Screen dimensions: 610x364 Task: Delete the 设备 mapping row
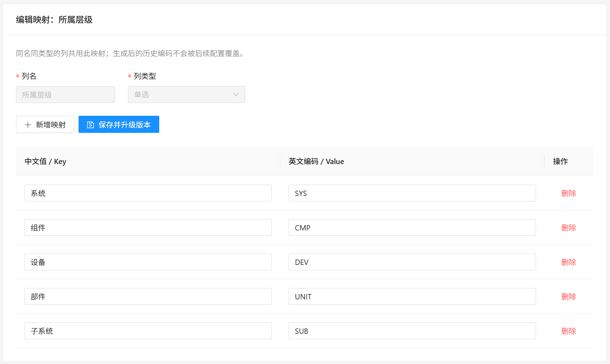pyautogui.click(x=568, y=262)
